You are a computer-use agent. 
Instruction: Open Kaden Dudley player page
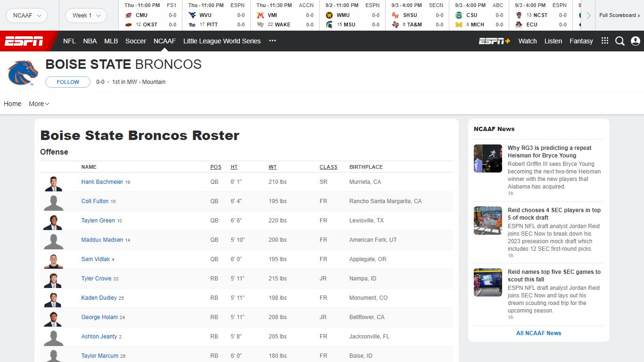[x=99, y=298]
